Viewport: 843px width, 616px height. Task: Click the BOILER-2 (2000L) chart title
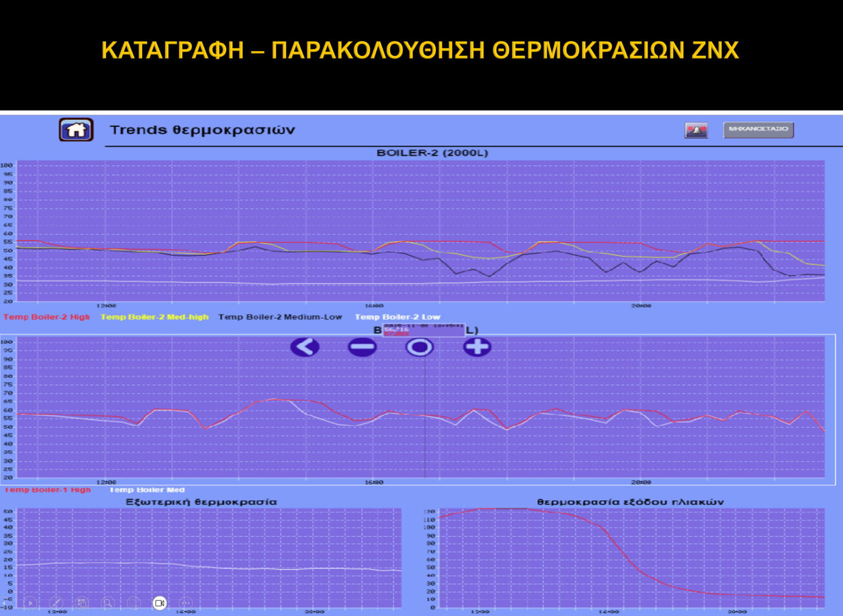(432, 153)
